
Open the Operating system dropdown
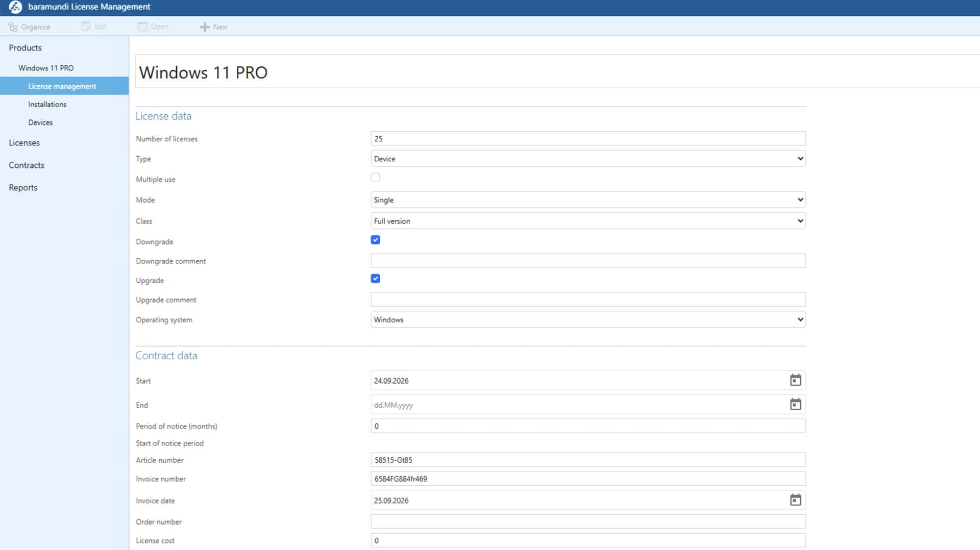[588, 320]
